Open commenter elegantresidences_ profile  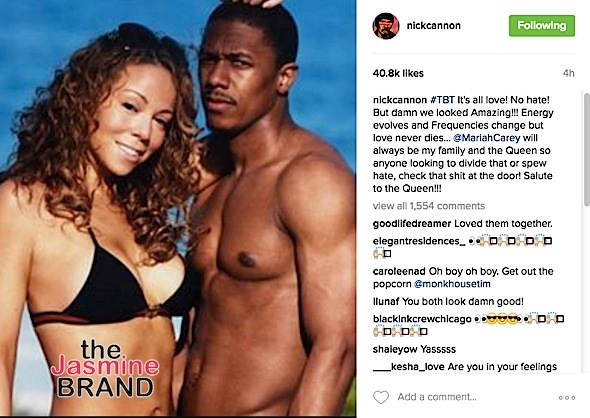pyautogui.click(x=419, y=241)
